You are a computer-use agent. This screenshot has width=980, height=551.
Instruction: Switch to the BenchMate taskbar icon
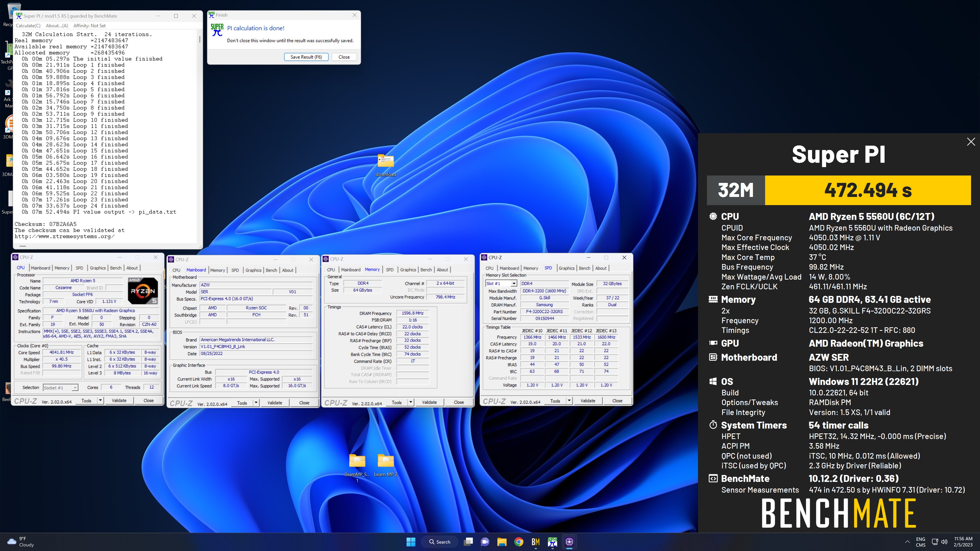point(536,542)
